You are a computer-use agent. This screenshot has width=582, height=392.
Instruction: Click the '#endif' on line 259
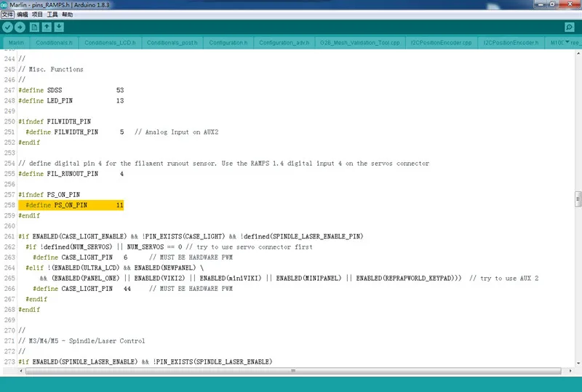point(29,216)
